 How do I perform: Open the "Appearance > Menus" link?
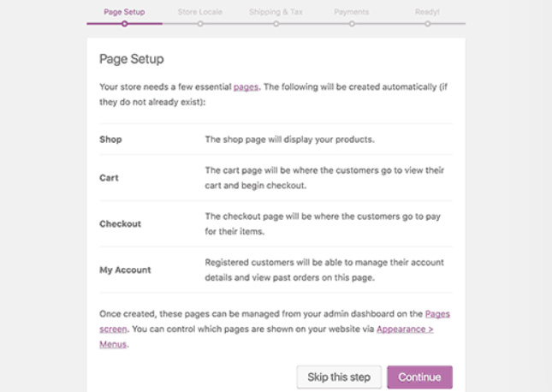[x=404, y=329]
